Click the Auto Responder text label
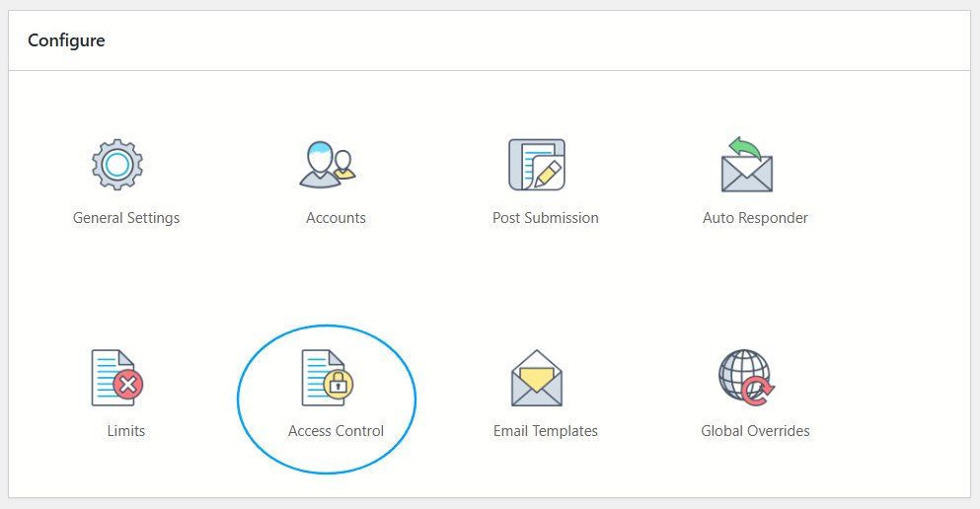This screenshot has width=980, height=509. (x=755, y=218)
